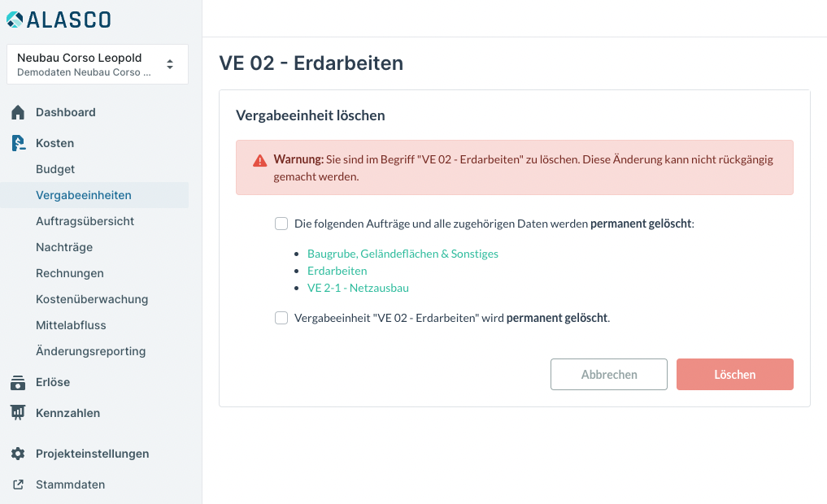Open Budget in the sidebar

55,169
